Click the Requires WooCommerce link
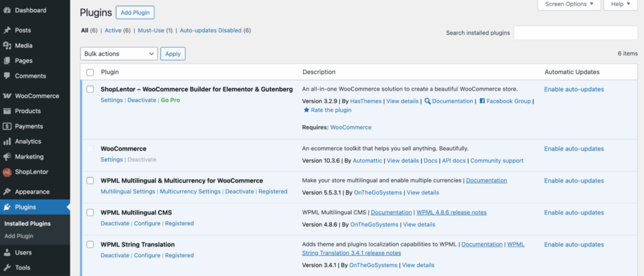644x276 pixels. (351, 128)
